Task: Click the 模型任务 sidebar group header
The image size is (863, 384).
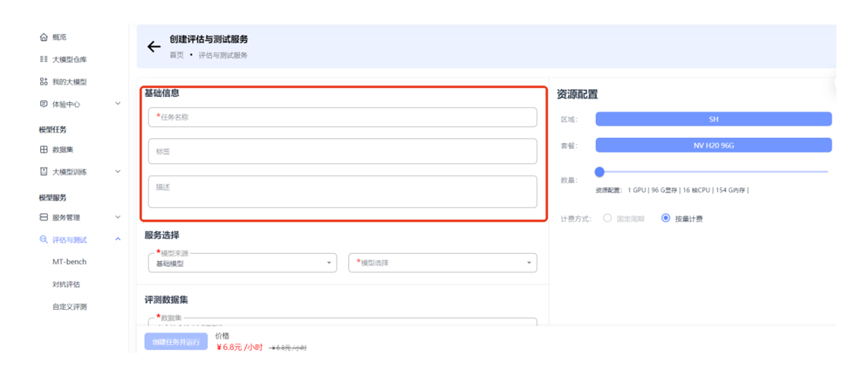Action: [x=52, y=130]
